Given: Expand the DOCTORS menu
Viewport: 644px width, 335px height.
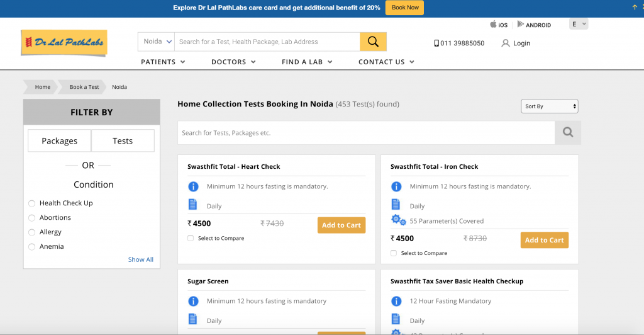Looking at the screenshot, I should click(233, 62).
